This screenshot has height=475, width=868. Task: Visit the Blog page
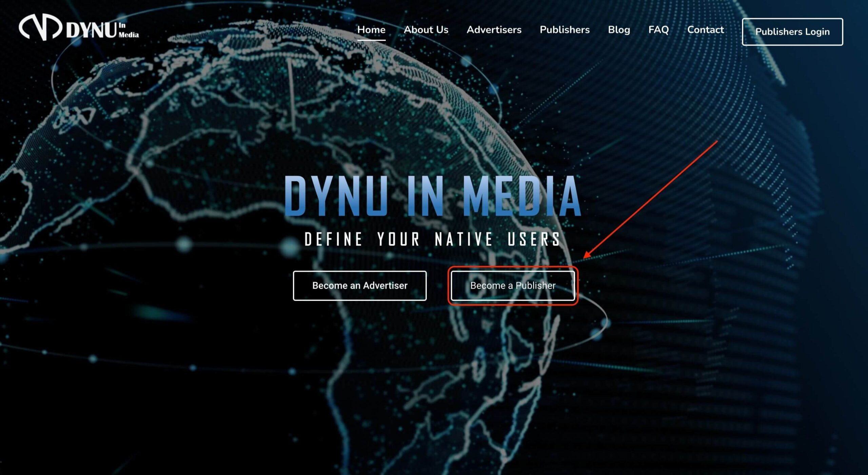(x=619, y=30)
